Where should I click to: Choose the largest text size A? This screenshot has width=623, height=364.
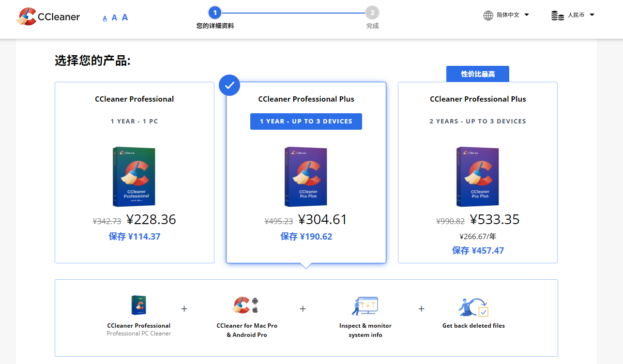click(x=125, y=17)
